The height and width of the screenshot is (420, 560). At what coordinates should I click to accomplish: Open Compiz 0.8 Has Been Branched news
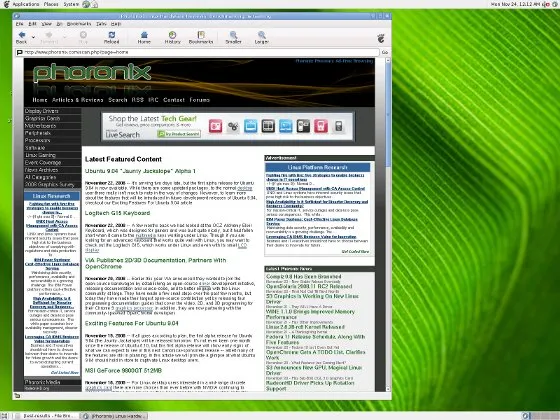click(304, 277)
